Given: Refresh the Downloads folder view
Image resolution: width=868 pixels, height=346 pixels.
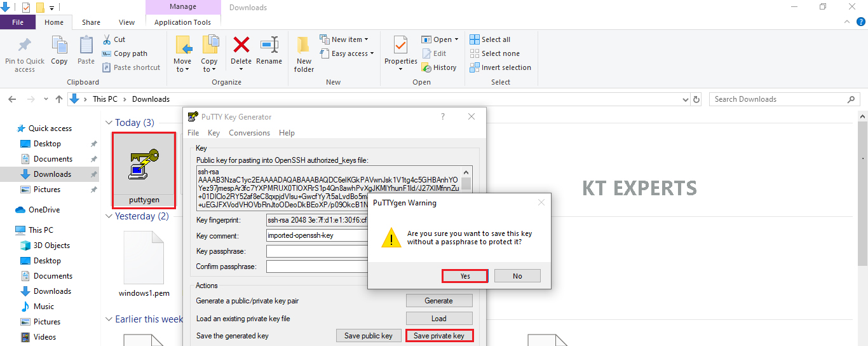Looking at the screenshot, I should pyautogui.click(x=696, y=99).
